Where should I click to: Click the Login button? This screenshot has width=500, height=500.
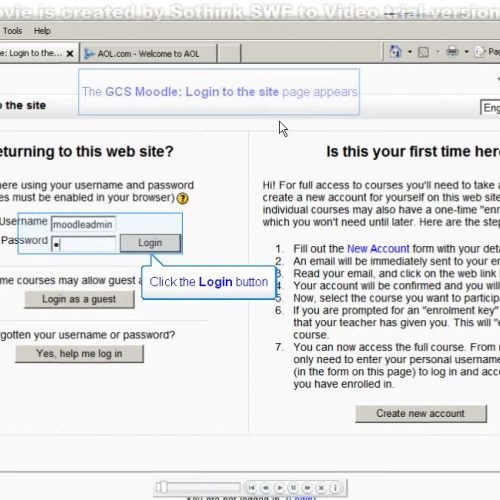tap(150, 243)
